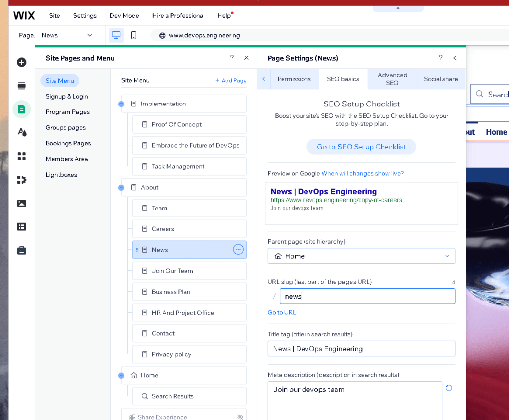Open the Site Design icon

pos(22,132)
